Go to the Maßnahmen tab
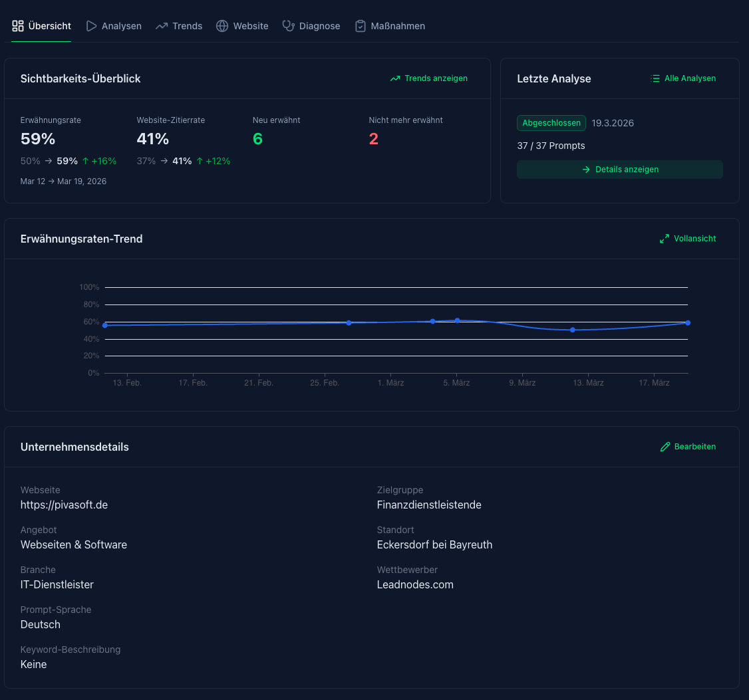Image resolution: width=749 pixels, height=700 pixels. pyautogui.click(x=397, y=26)
